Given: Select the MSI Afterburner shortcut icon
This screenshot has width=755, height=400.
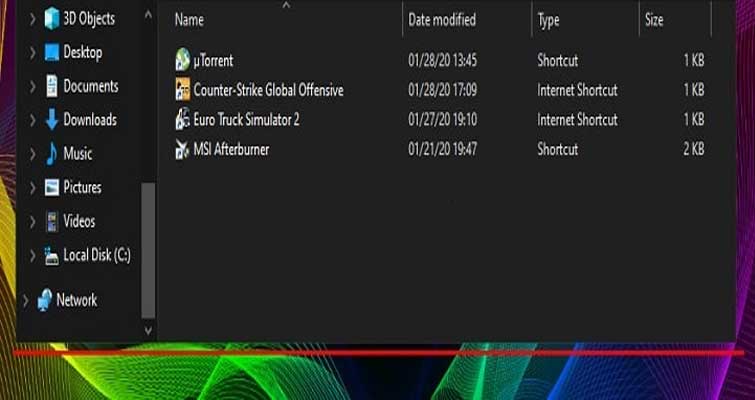Looking at the screenshot, I should 183,149.
